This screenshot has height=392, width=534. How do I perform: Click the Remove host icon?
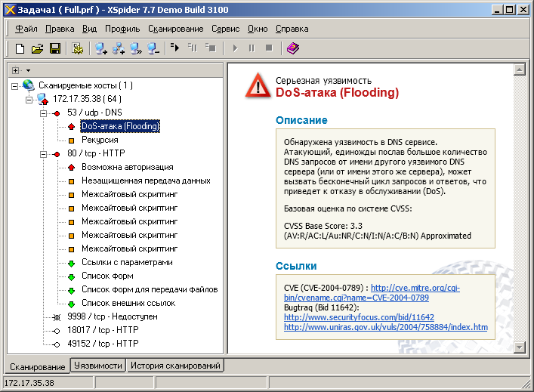tap(153, 48)
